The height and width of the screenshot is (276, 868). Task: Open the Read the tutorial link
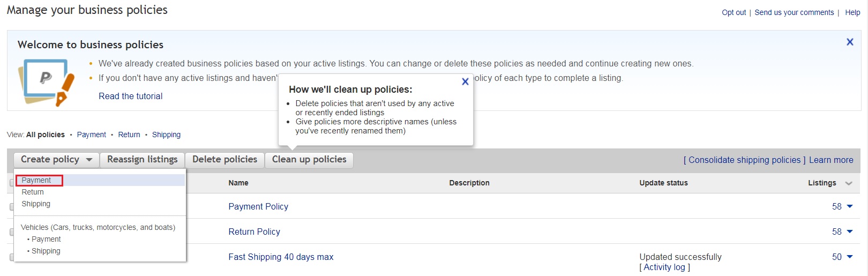coord(130,96)
